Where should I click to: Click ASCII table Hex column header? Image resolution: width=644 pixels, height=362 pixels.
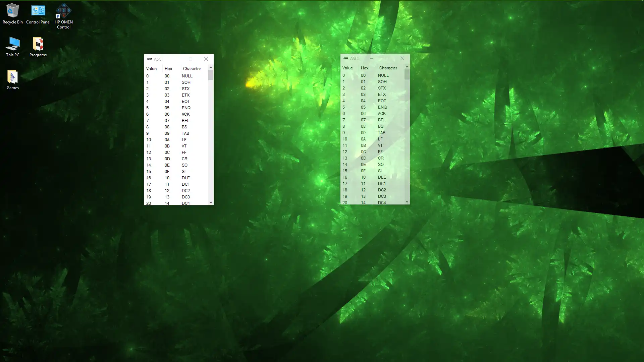(x=168, y=68)
